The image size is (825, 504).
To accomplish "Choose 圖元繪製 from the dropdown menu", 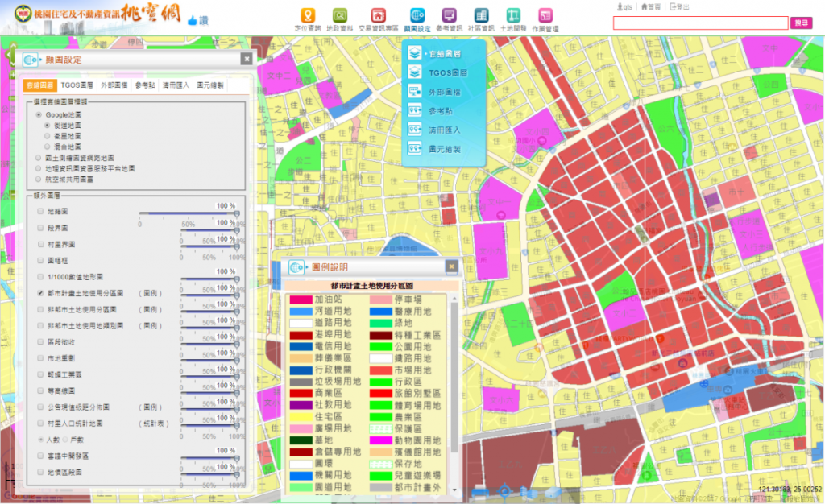I will pyautogui.click(x=445, y=149).
